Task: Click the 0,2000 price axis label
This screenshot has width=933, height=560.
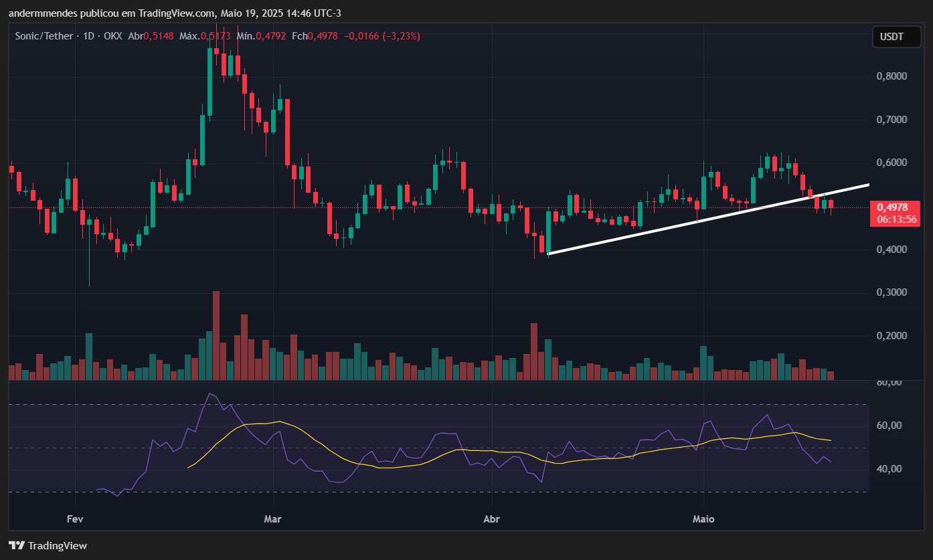Action: 892,336
